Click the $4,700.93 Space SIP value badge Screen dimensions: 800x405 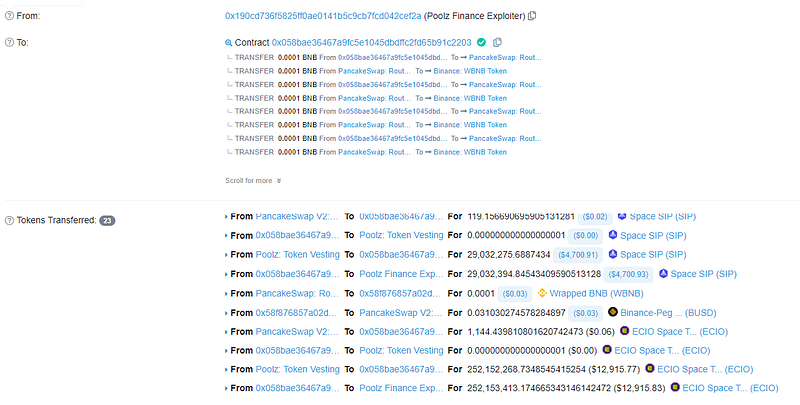click(630, 274)
